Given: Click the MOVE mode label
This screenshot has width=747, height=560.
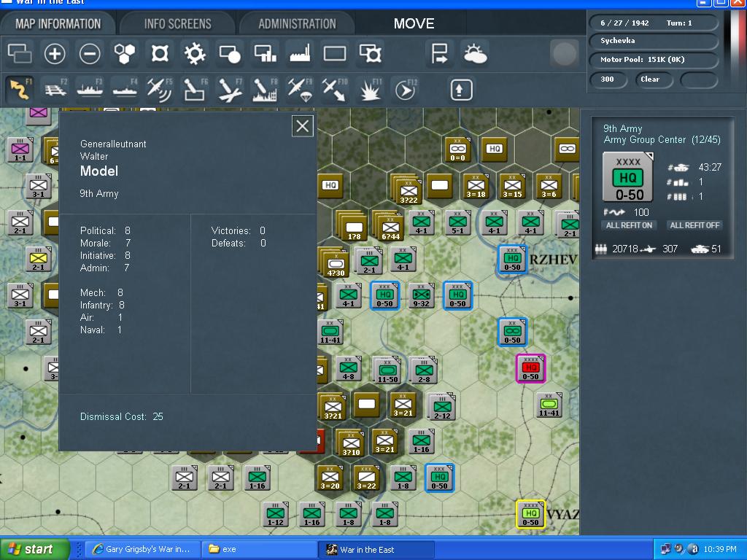Looking at the screenshot, I should [414, 24].
